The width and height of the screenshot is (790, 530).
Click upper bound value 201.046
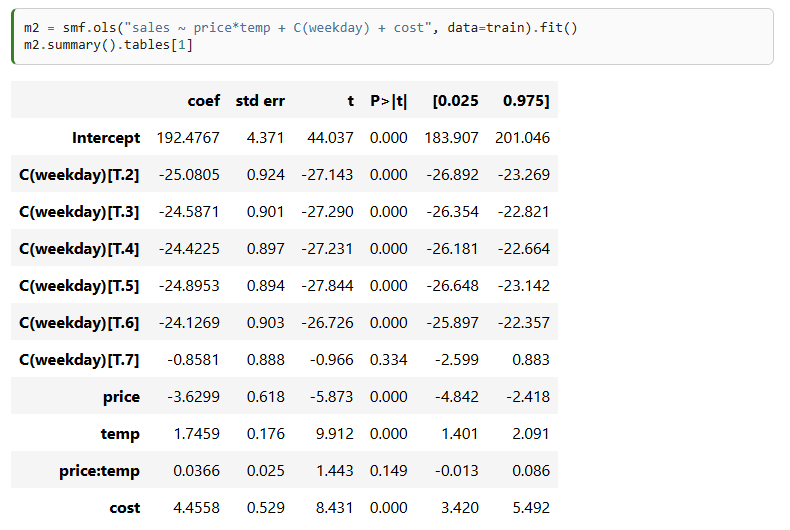click(522, 138)
